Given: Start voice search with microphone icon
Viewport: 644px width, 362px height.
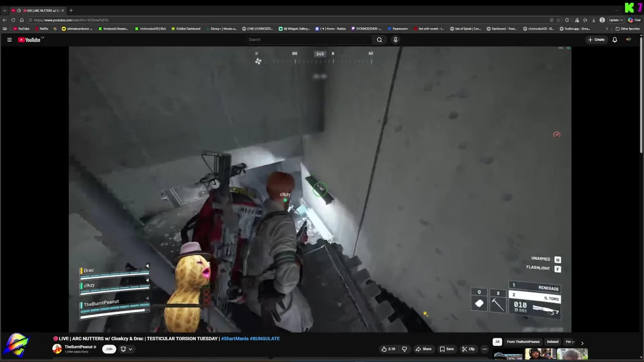Looking at the screenshot, I should [x=395, y=40].
